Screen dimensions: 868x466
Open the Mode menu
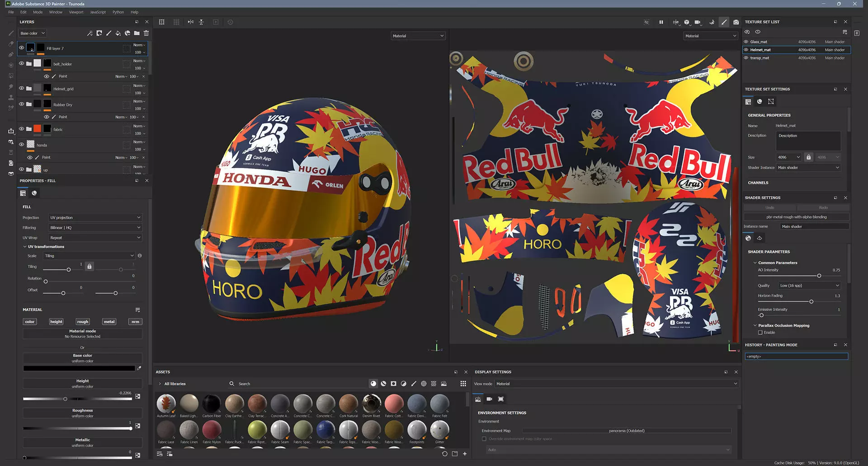(38, 12)
